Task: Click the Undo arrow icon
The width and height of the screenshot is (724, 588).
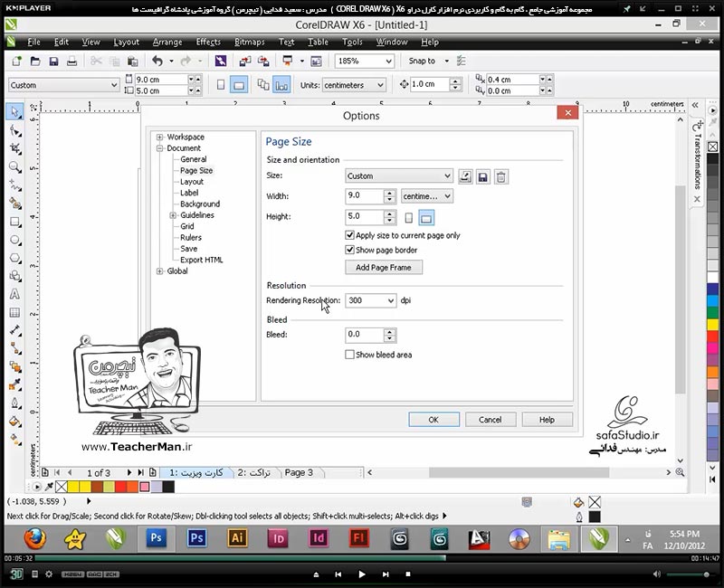Action: click(x=157, y=61)
